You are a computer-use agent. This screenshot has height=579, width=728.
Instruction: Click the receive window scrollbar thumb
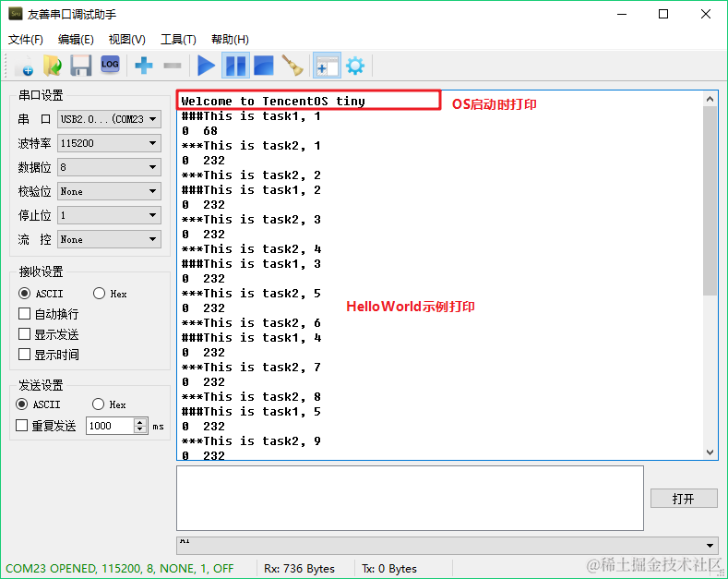coord(710,200)
